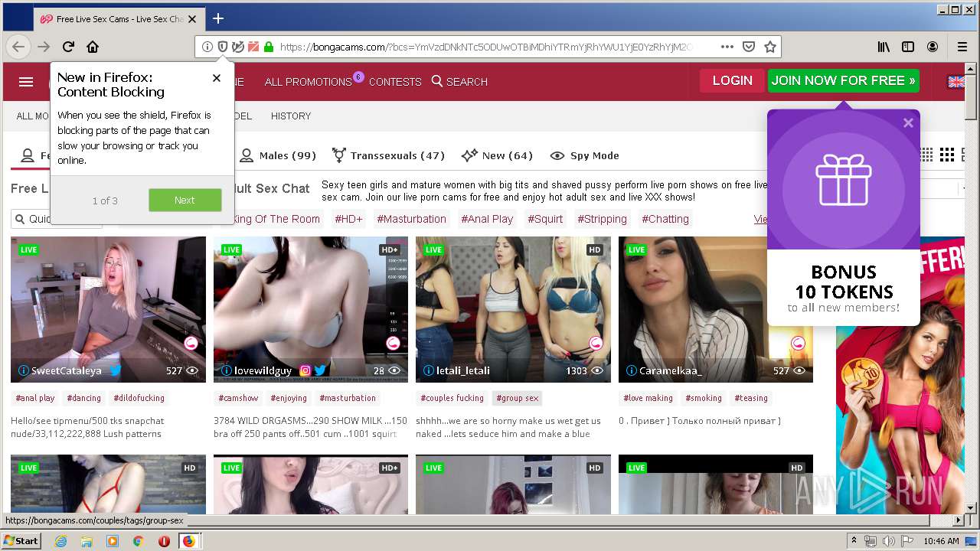This screenshot has height=551, width=980.
Task: Open a new browser tab with plus button
Action: 218,18
